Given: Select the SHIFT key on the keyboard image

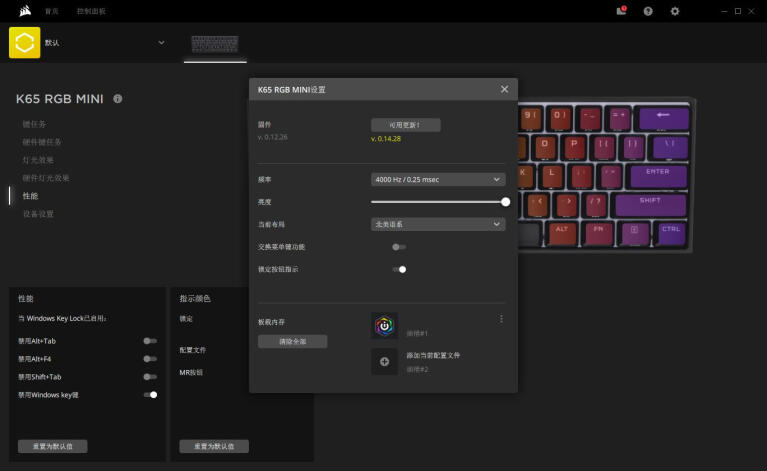Looking at the screenshot, I should click(651, 205).
